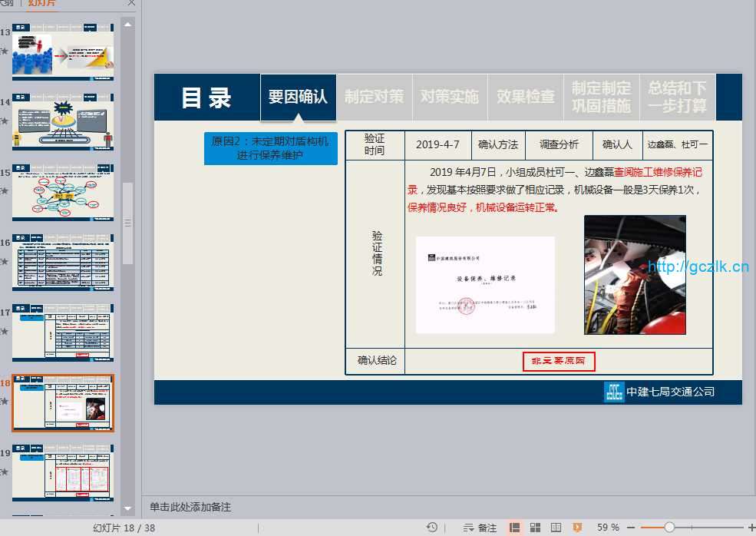Screen dimensions: 756x536
Task: Switch to the 大纲 outline tab
Action: 9,4
